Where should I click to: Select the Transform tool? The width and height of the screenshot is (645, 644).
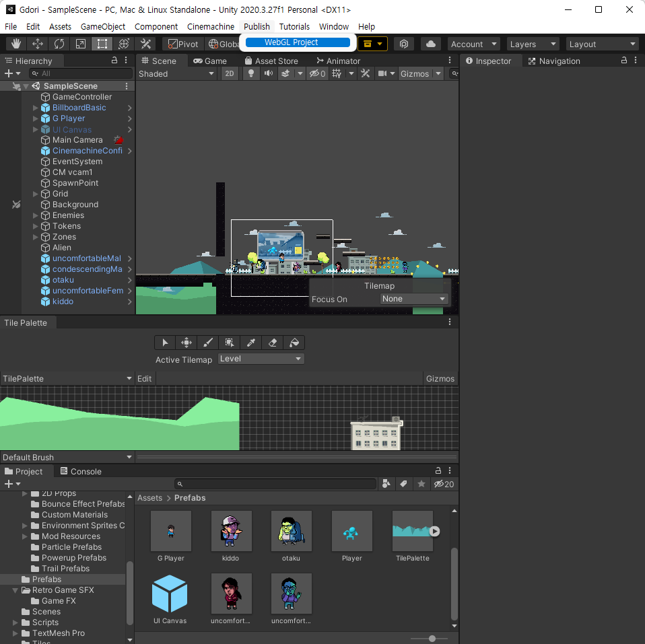[x=124, y=44]
